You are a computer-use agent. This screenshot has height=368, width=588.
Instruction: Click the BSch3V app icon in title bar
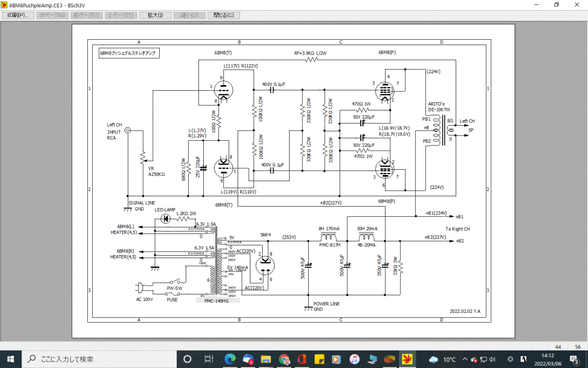5,4
